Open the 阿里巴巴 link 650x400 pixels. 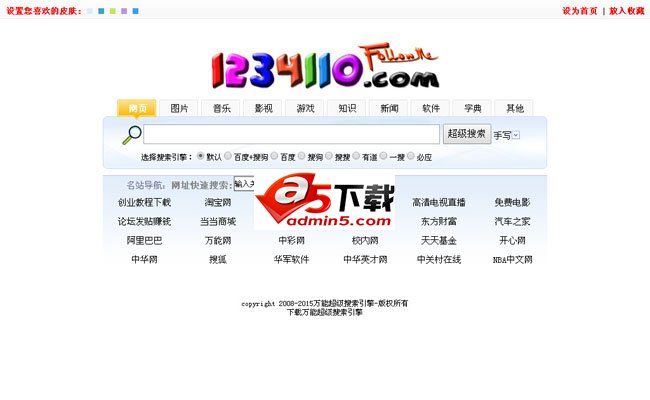pos(144,240)
